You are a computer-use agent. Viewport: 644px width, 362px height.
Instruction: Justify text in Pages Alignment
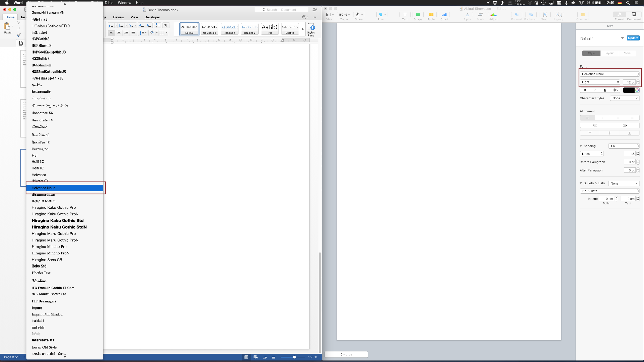[x=632, y=118]
